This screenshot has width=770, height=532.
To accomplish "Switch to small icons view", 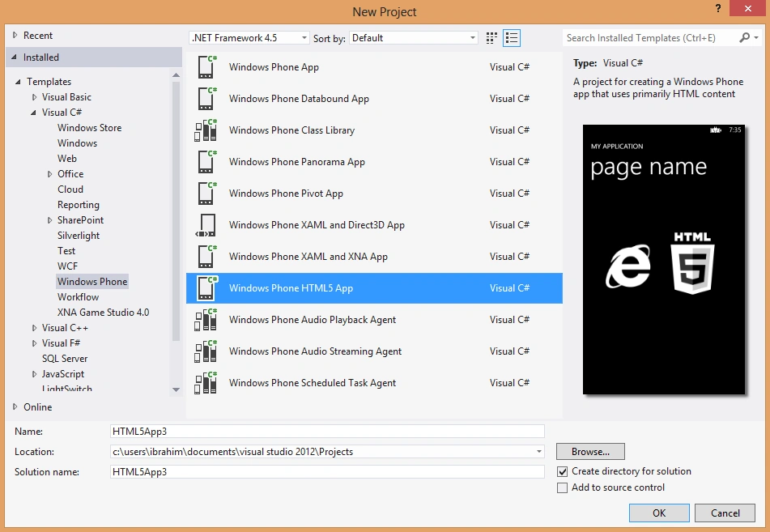I will [491, 38].
